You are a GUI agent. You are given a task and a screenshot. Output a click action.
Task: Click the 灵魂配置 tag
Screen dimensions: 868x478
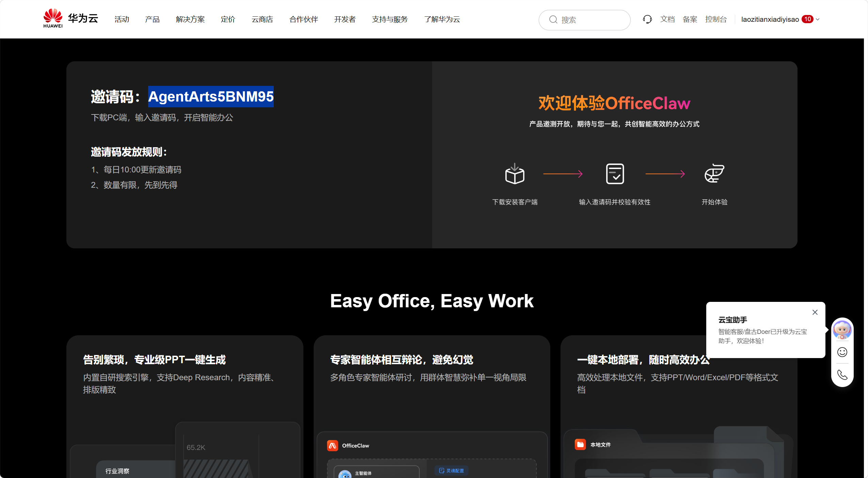click(451, 471)
